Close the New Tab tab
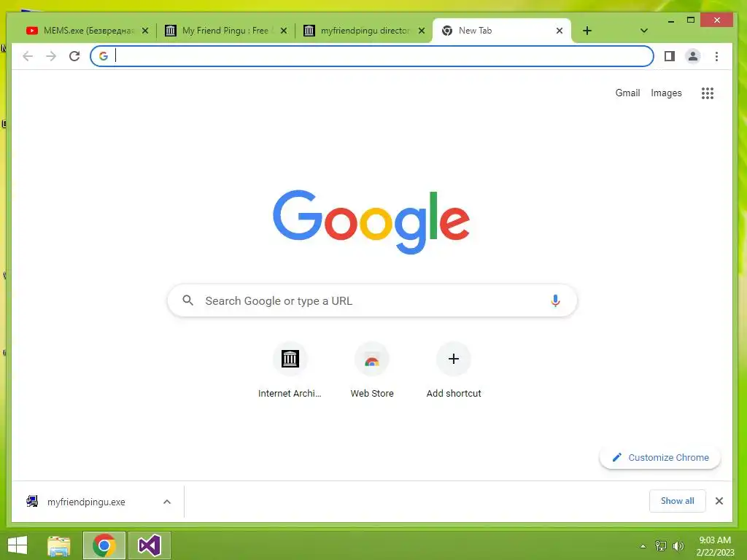747x560 pixels. pos(560,31)
